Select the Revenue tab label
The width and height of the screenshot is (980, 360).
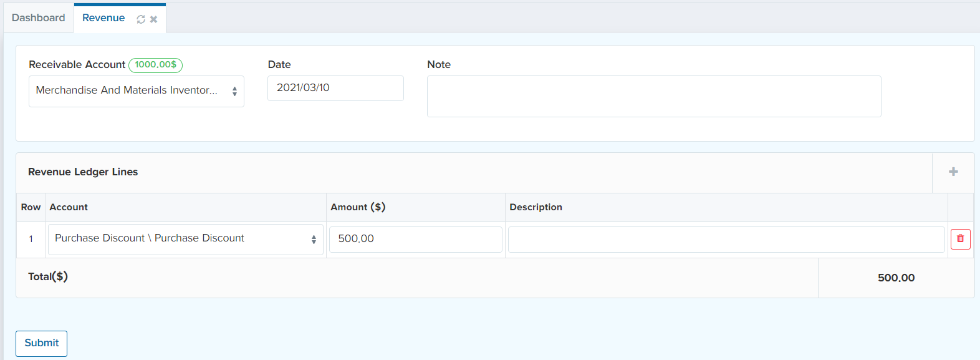pos(103,17)
